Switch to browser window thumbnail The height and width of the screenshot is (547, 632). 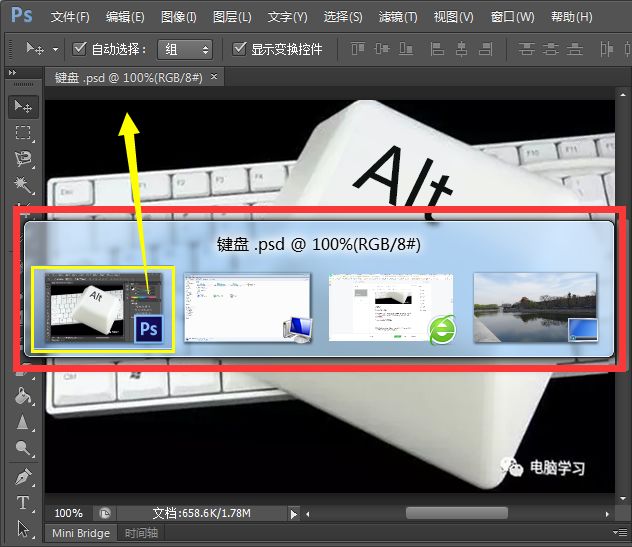[x=391, y=308]
